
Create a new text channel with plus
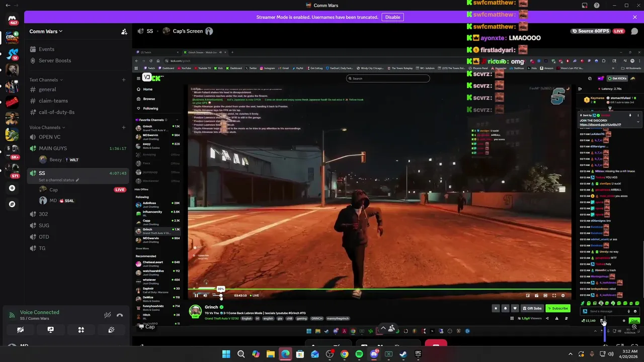pyautogui.click(x=123, y=79)
